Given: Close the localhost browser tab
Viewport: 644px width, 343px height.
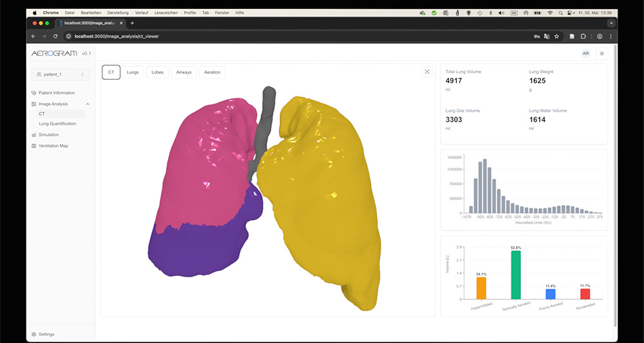Looking at the screenshot, I should 121,23.
